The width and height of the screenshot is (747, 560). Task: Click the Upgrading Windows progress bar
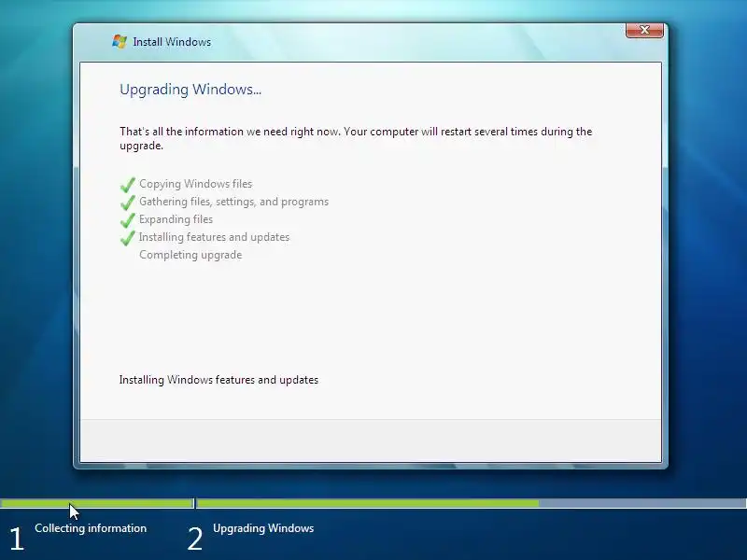pyautogui.click(x=472, y=503)
